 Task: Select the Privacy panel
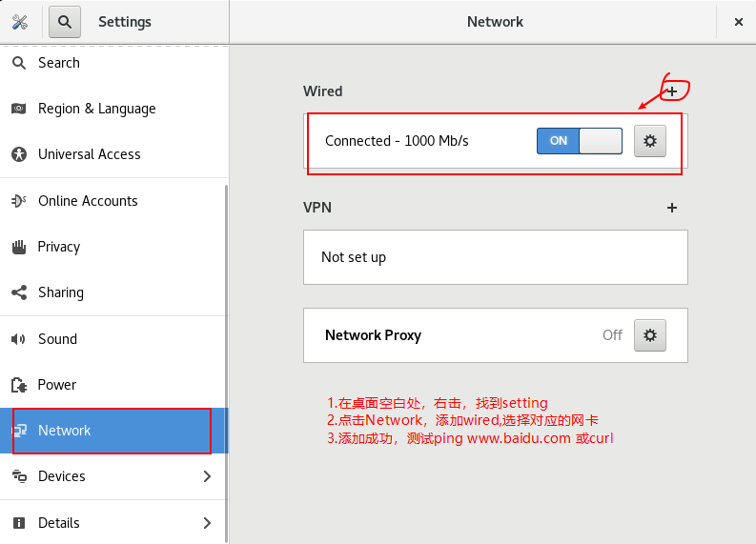113,247
